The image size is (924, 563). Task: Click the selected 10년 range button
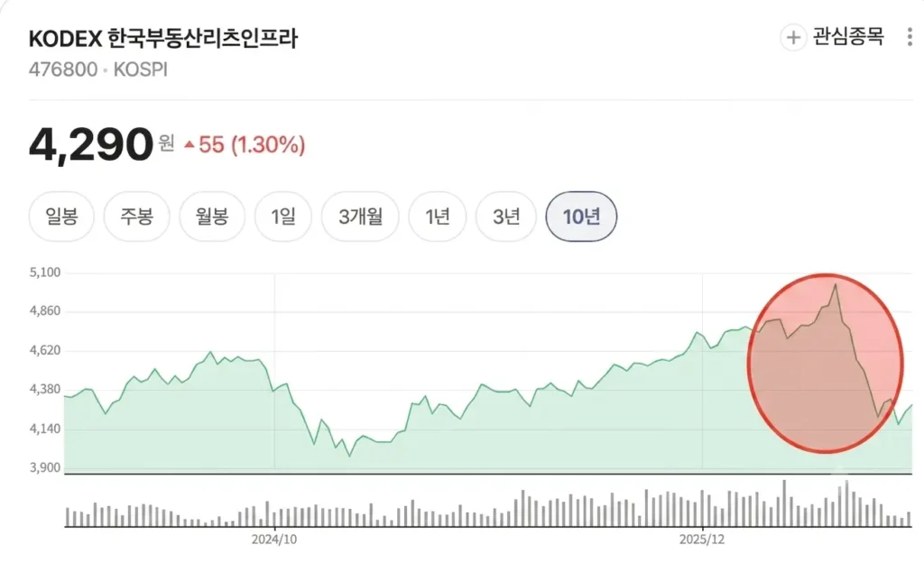(582, 217)
